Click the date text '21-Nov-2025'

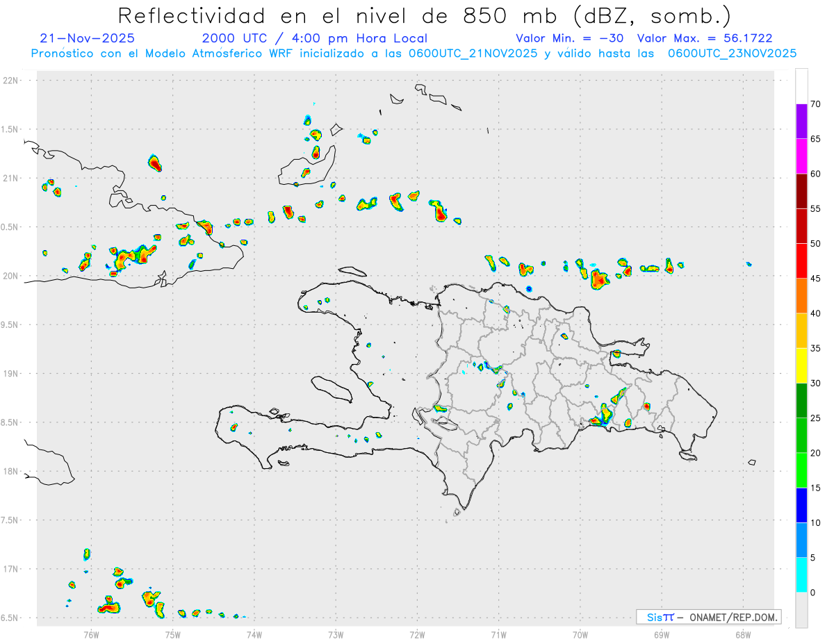88,38
